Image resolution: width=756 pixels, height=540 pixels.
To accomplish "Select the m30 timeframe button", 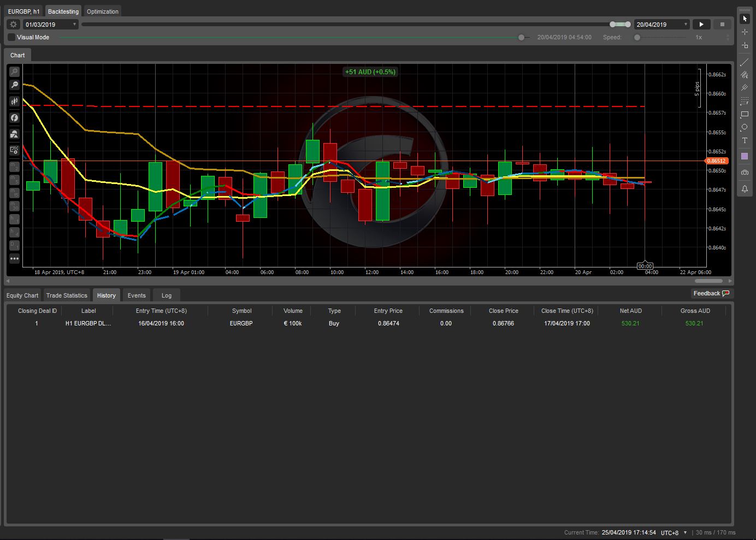I will click(14, 206).
